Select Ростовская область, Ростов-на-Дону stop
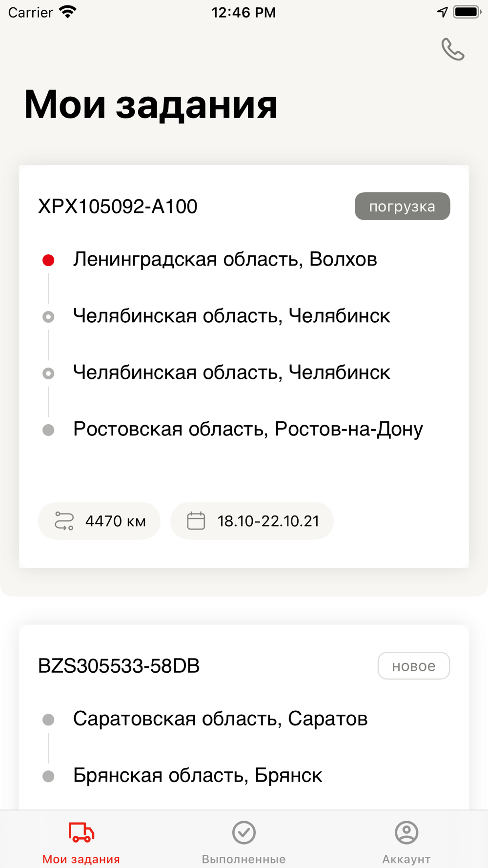 (x=248, y=429)
